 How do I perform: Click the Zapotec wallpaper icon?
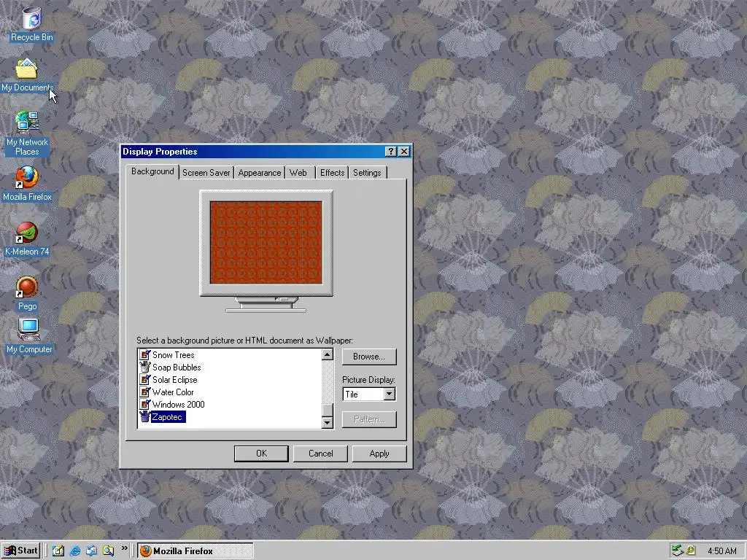[x=145, y=416]
